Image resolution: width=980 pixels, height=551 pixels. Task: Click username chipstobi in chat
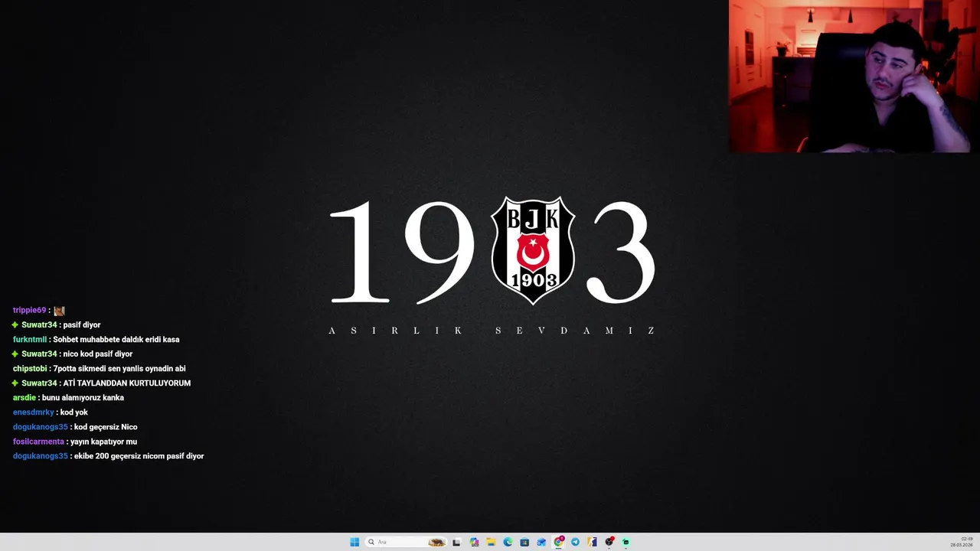point(30,368)
